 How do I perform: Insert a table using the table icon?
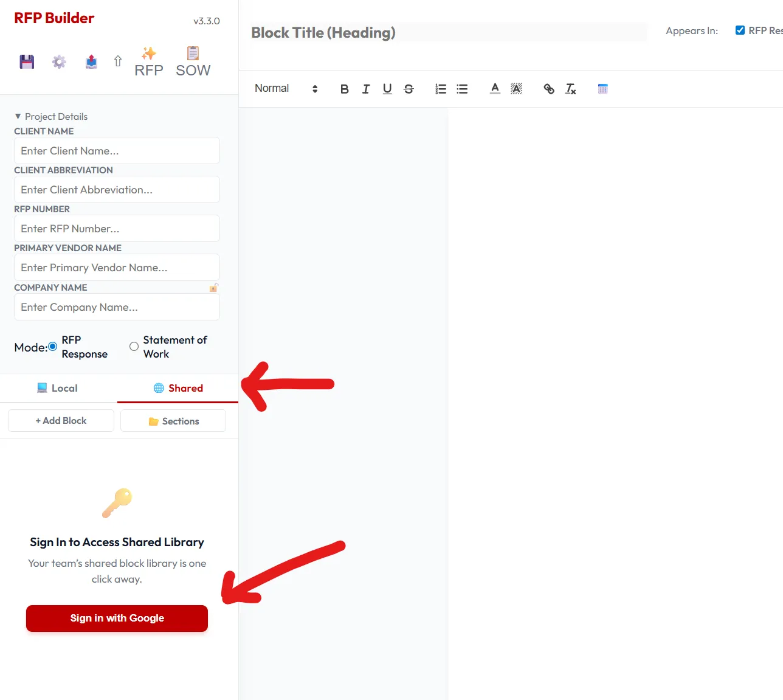coord(602,89)
